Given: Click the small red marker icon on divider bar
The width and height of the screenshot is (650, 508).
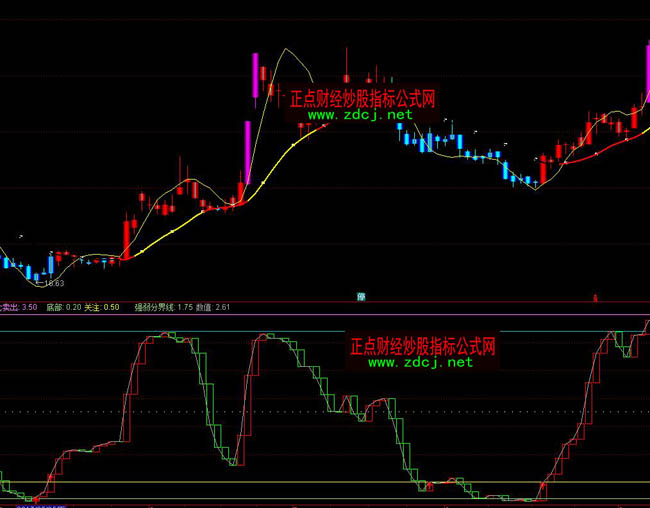Looking at the screenshot, I should click(x=595, y=297).
